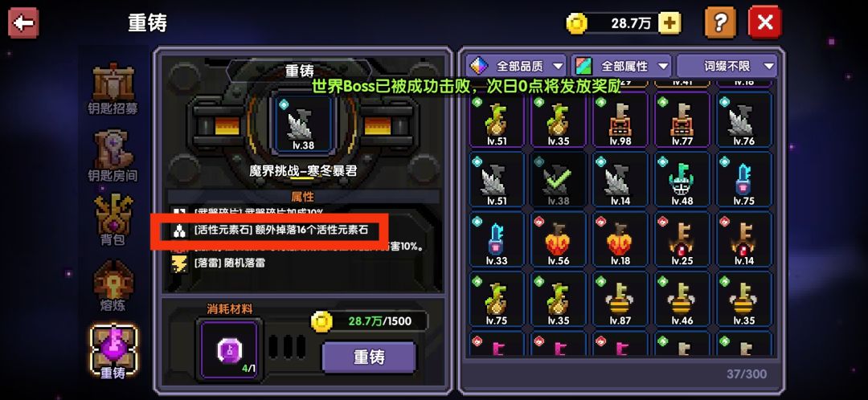Screen dimensions: 868x400
Task: Open 钥匙房间 sidebar icon
Action: [x=113, y=156]
